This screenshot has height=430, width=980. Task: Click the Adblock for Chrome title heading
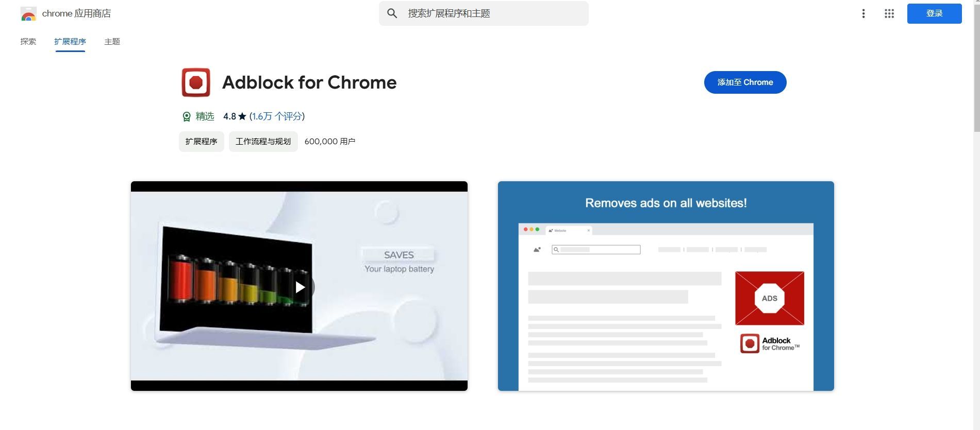[x=309, y=82]
